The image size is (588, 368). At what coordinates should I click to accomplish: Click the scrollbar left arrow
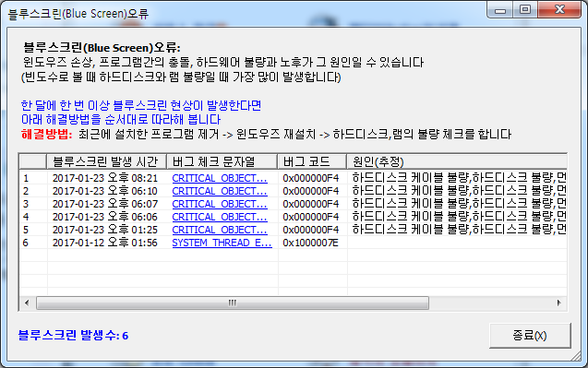click(27, 303)
